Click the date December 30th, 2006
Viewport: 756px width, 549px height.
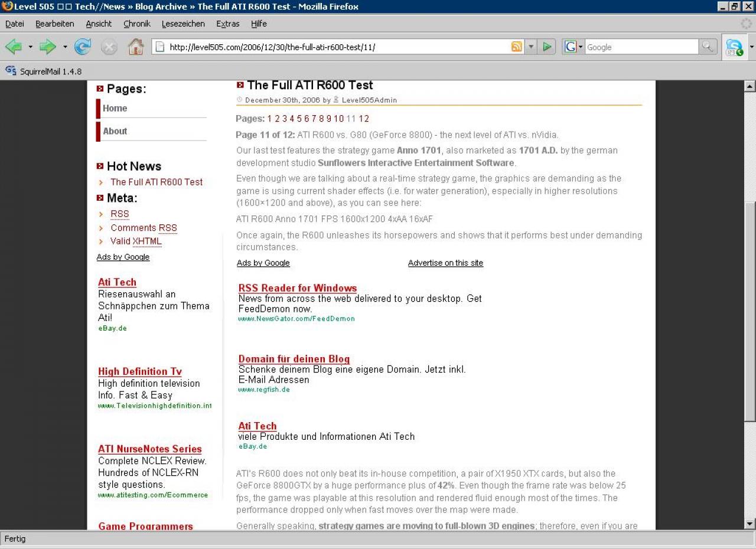pyautogui.click(x=282, y=100)
